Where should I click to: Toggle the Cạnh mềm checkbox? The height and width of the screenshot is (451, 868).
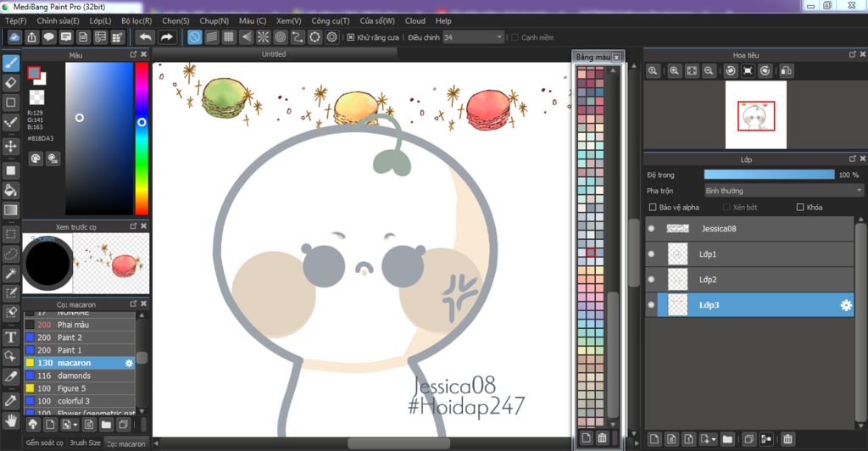point(515,37)
